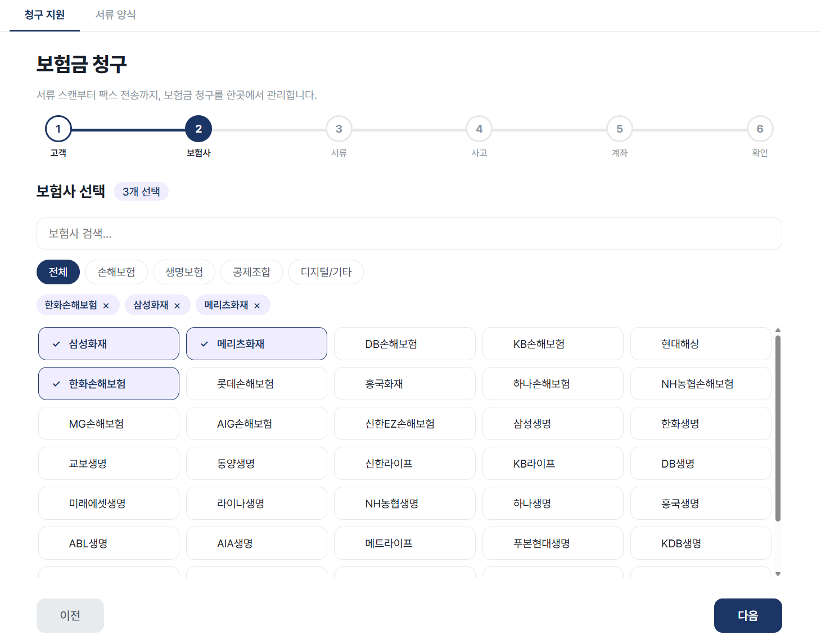This screenshot has width=821, height=644.
Task: Select the 하나생명 insurer card
Action: tap(553, 504)
